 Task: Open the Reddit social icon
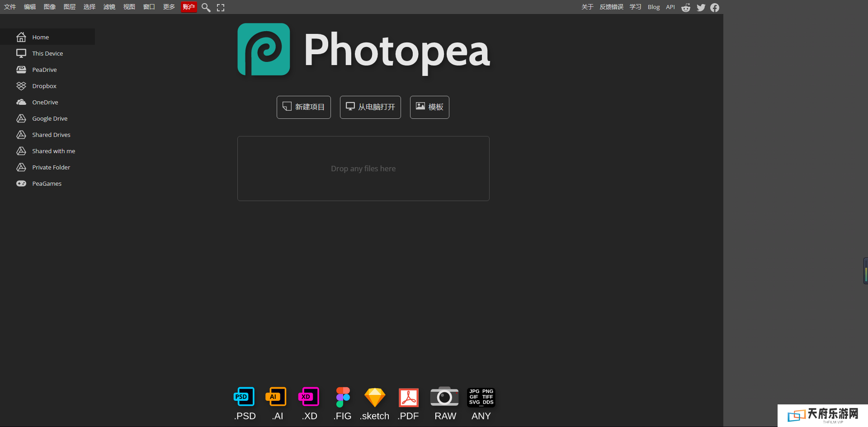[x=686, y=7]
